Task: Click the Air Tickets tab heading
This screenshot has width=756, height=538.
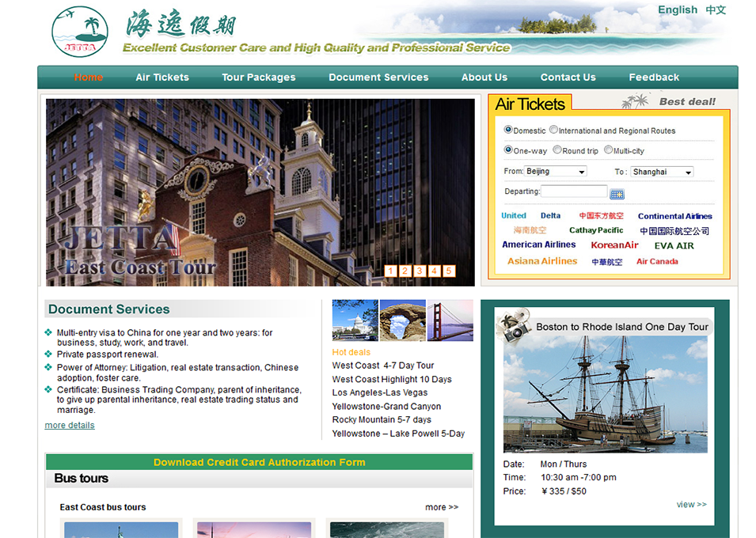Action: 530,104
